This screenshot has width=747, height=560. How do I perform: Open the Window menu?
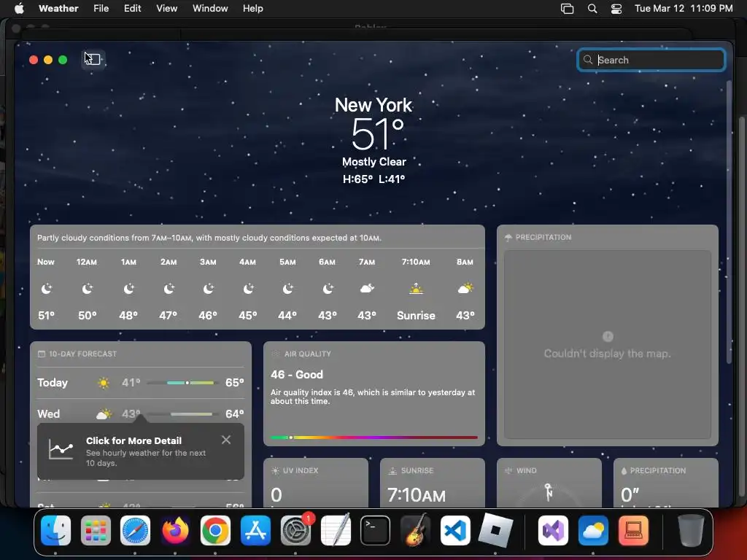coord(210,8)
